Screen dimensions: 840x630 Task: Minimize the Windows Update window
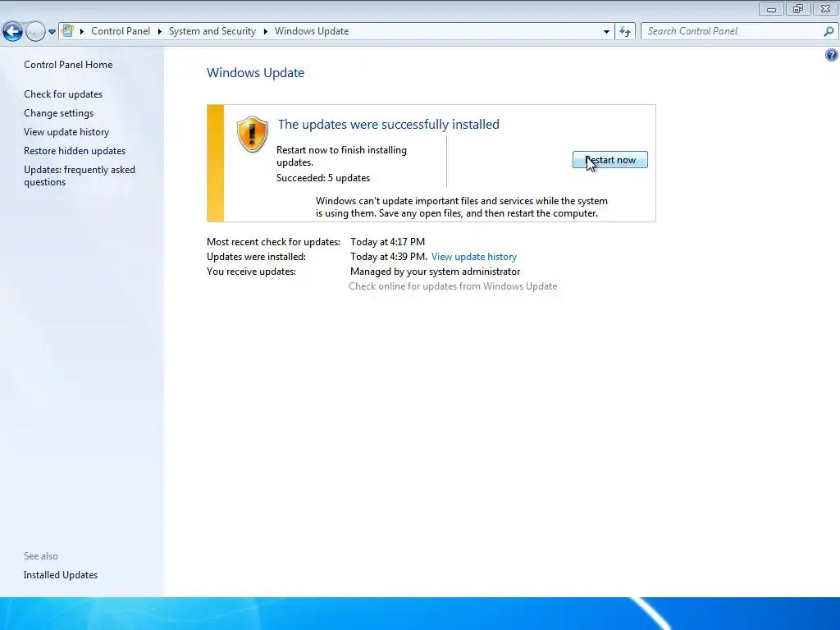coord(771,9)
